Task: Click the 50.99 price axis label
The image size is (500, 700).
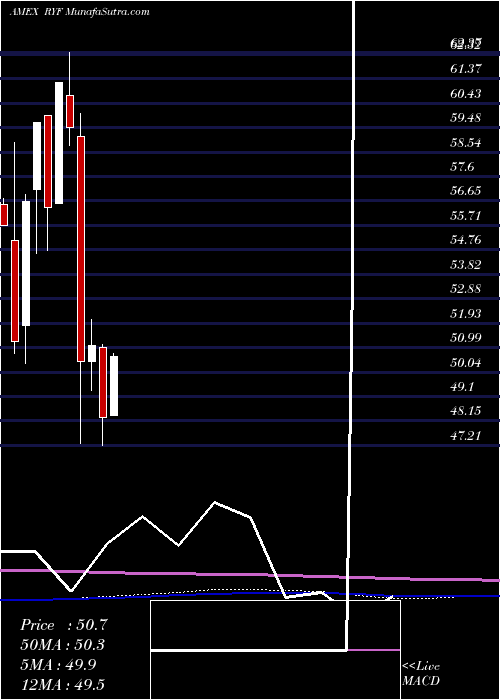Action: point(466,338)
